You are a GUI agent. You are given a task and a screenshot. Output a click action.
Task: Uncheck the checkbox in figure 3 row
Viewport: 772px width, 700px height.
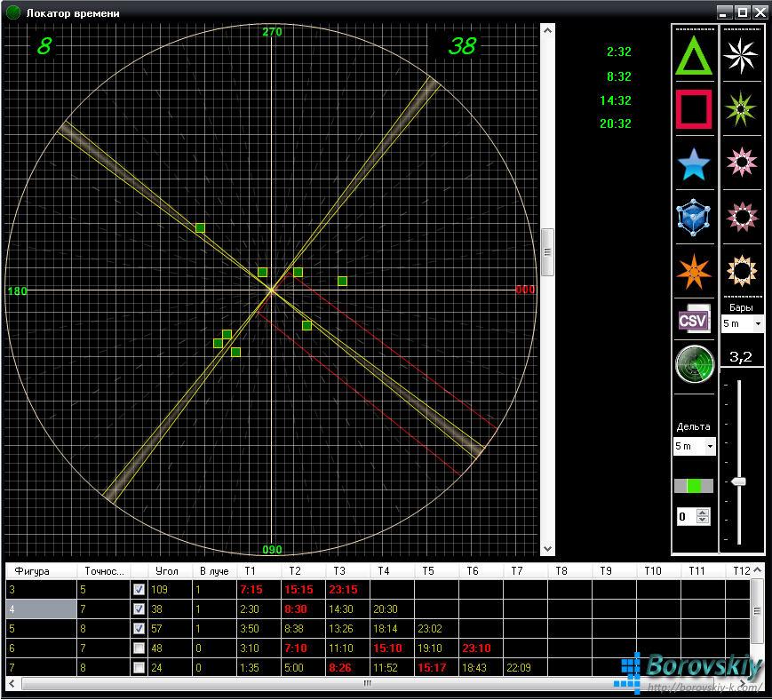(x=139, y=589)
